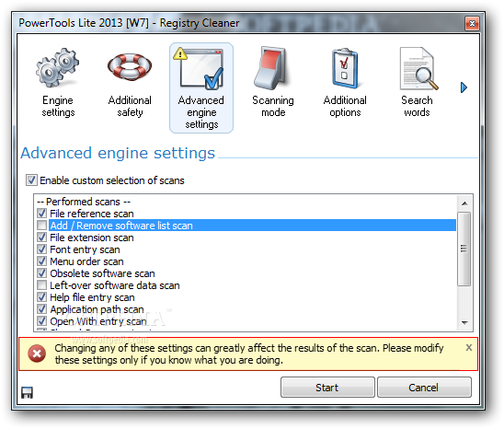The height and width of the screenshot is (429, 504).
Task: Close the Registry Cleaner window
Action: [x=472, y=23]
